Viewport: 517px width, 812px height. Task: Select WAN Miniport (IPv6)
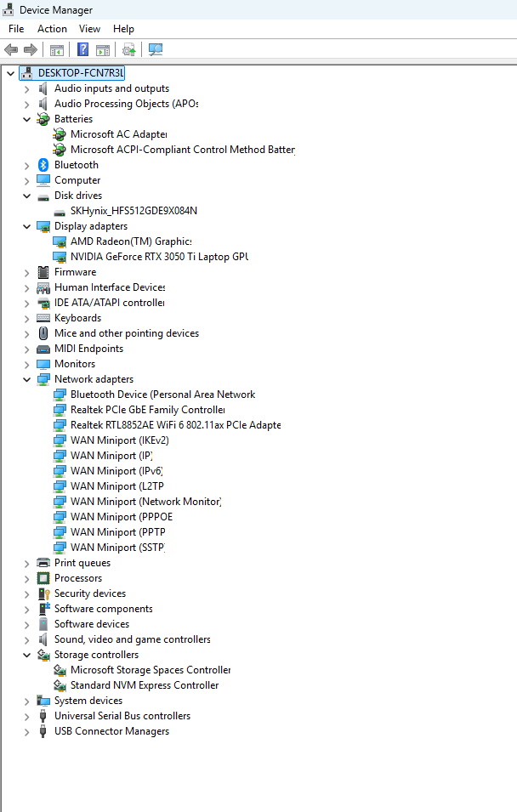[x=116, y=471]
